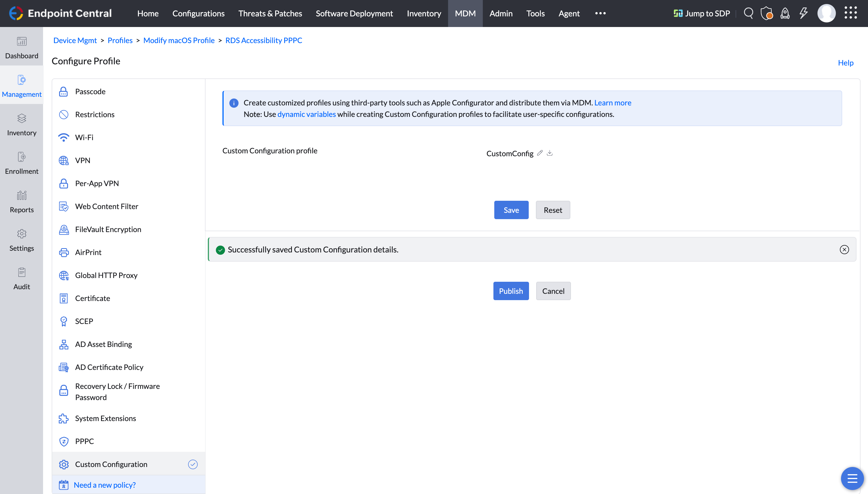Expand the three-dots more menu
Image resolution: width=868 pixels, height=494 pixels.
tap(600, 13)
